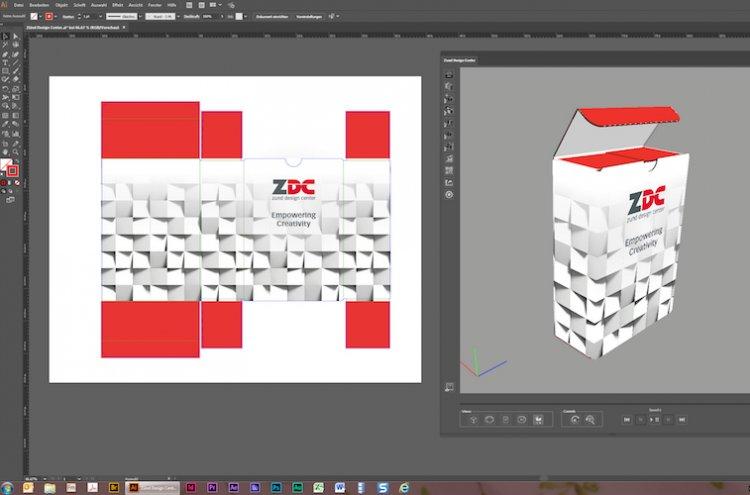This screenshot has height=495, width=750.
Task: Select the Hand tool
Action: pyautogui.click(x=5, y=153)
